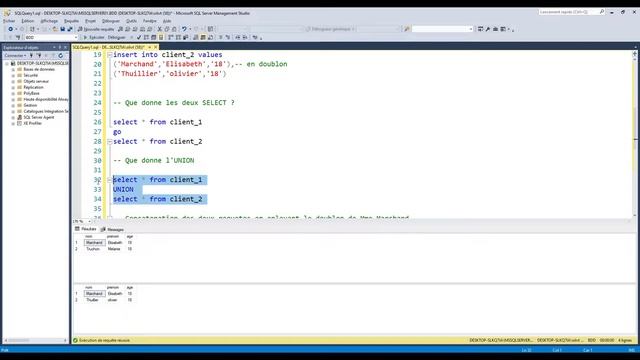Viewport: 640px width, 360px height.
Task: Click the UNION keyword on line 33
Action: tap(123, 189)
